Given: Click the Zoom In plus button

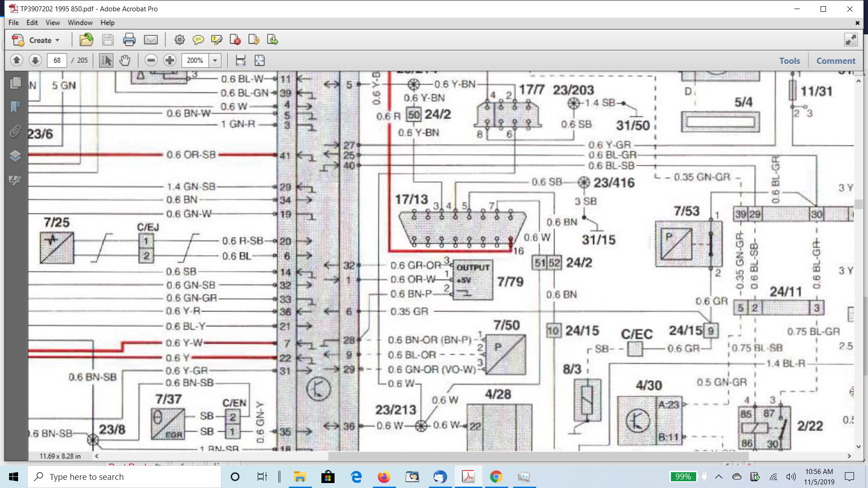Looking at the screenshot, I should tap(170, 60).
